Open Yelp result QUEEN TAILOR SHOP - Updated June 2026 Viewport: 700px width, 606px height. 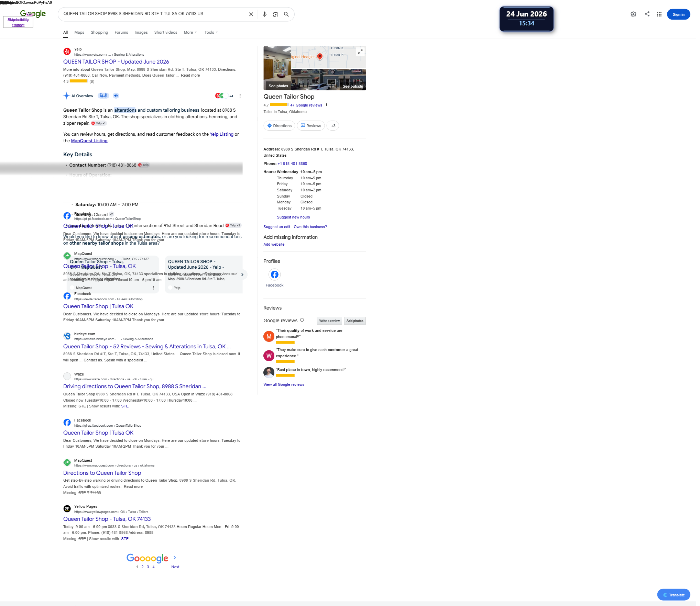pyautogui.click(x=116, y=62)
